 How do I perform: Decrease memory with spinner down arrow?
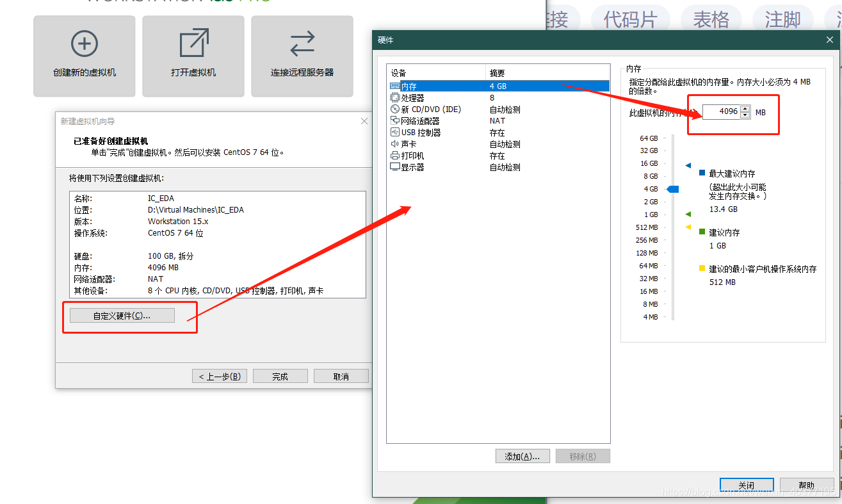coord(745,115)
